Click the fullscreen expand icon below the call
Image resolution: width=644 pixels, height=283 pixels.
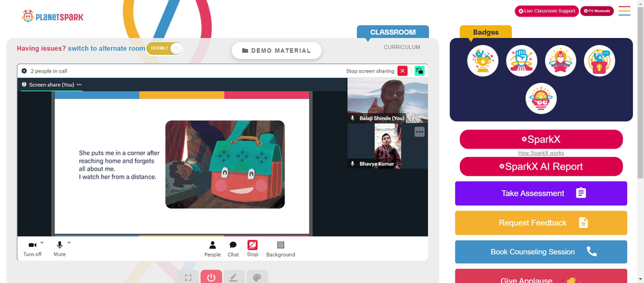[188, 278]
